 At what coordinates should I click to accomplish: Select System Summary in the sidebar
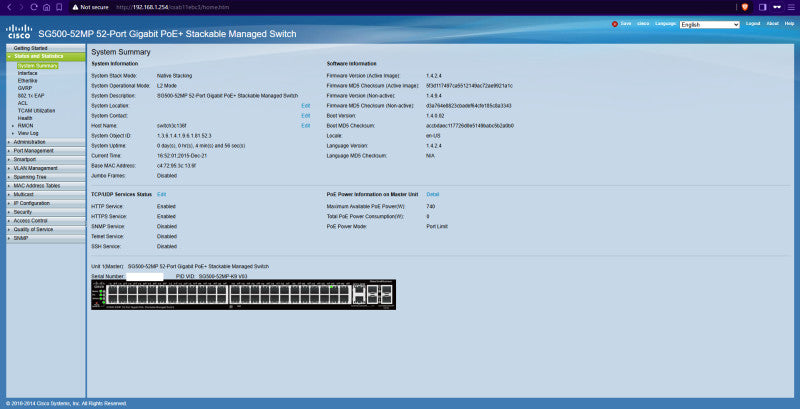coord(37,66)
